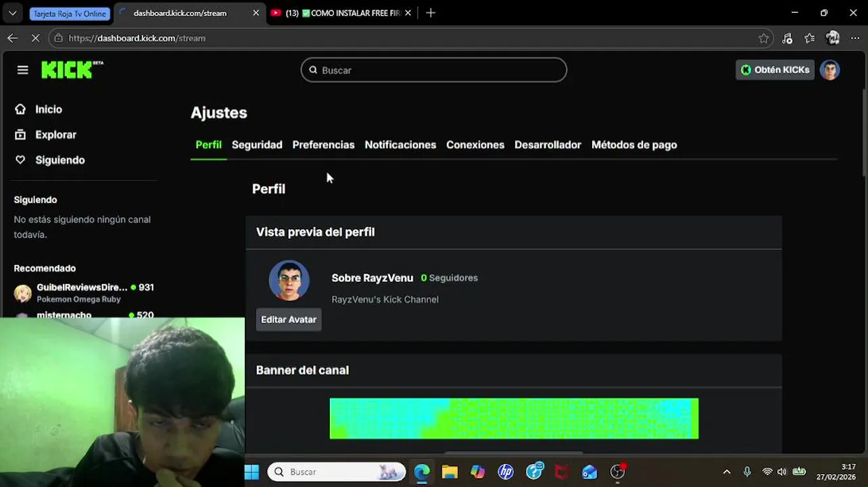The height and width of the screenshot is (487, 868).
Task: Click the browser back arrow
Action: tap(12, 38)
